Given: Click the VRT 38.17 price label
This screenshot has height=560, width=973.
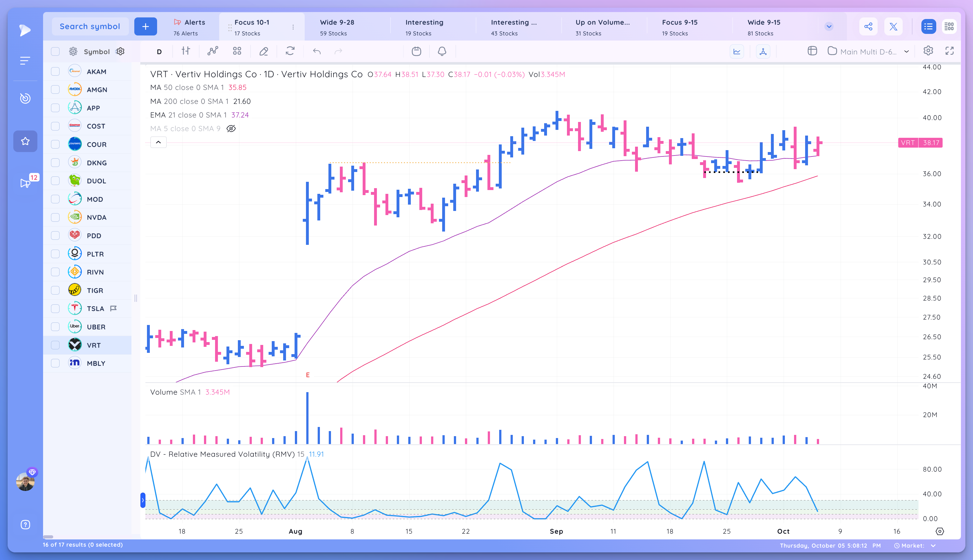Looking at the screenshot, I should pos(920,143).
